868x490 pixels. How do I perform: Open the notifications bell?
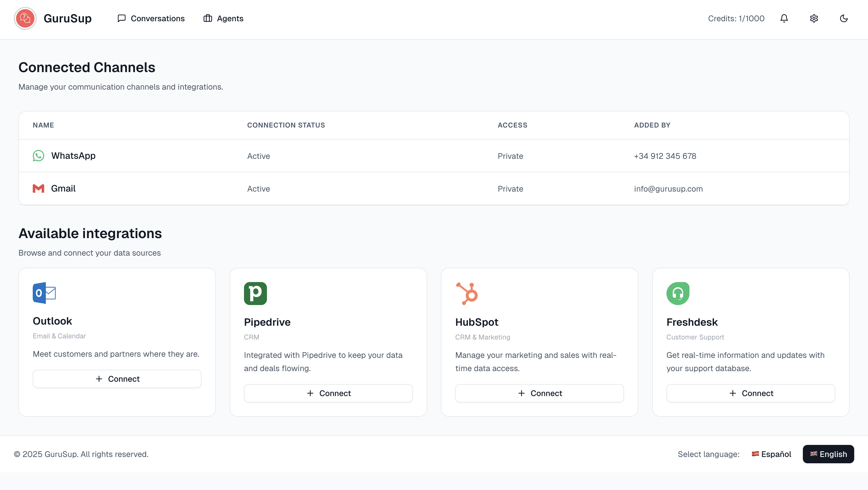point(784,19)
